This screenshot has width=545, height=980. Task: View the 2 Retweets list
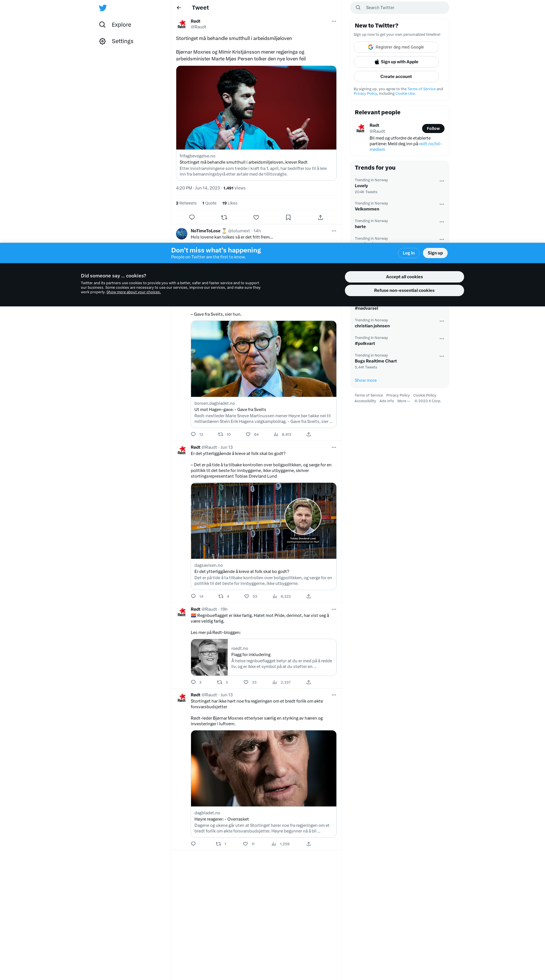click(x=186, y=203)
